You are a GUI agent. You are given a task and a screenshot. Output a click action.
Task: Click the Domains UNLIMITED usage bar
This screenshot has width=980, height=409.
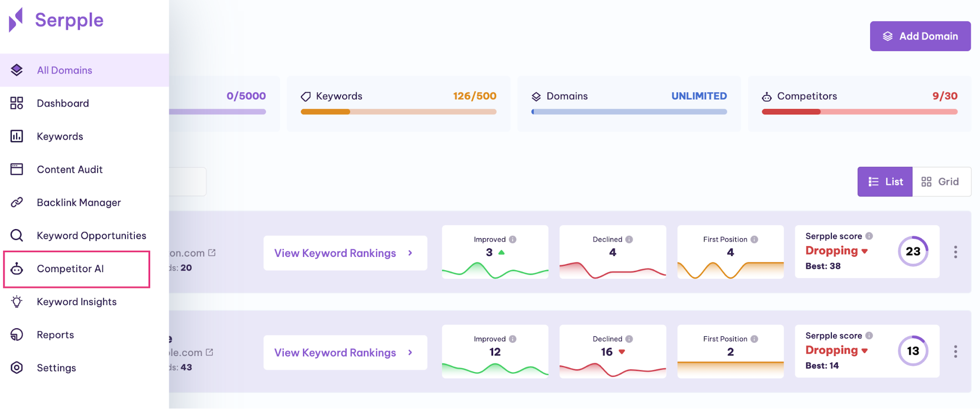tap(629, 112)
